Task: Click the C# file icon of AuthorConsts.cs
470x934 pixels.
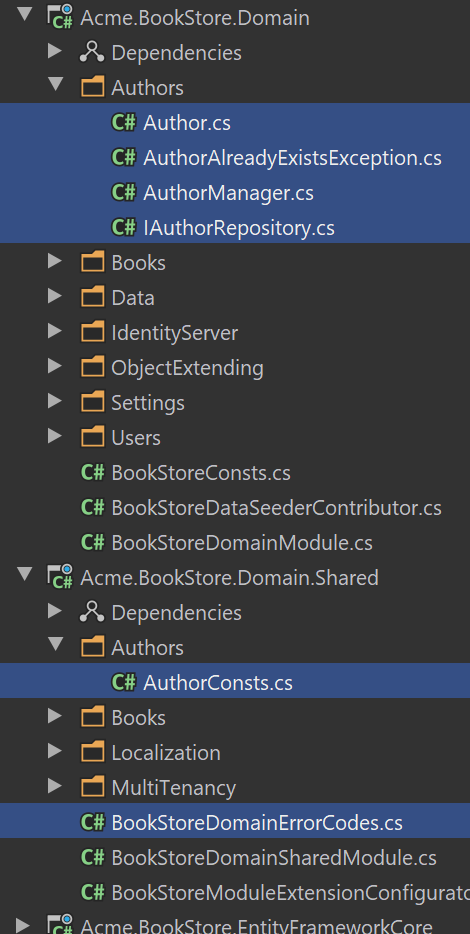Action: [x=123, y=683]
